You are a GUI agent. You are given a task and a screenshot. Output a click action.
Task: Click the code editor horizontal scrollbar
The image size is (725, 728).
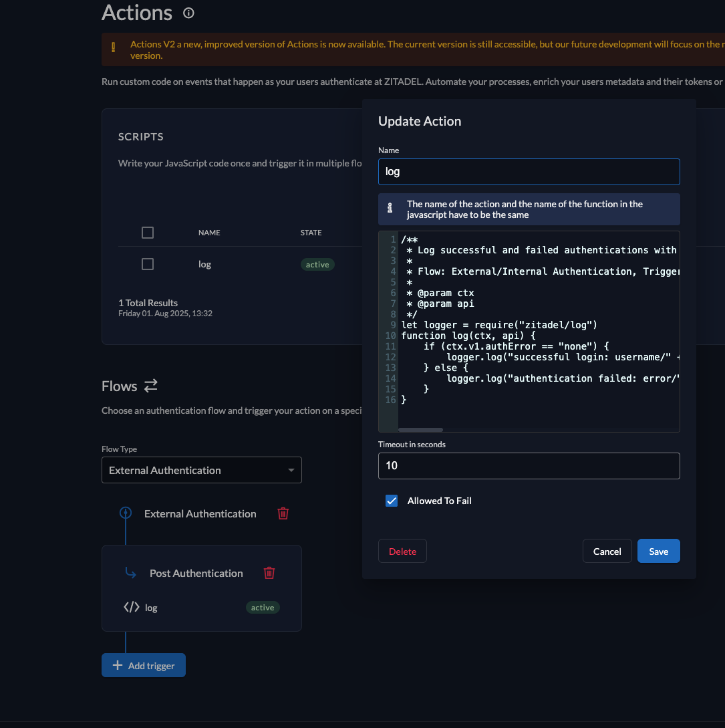pyautogui.click(x=420, y=430)
